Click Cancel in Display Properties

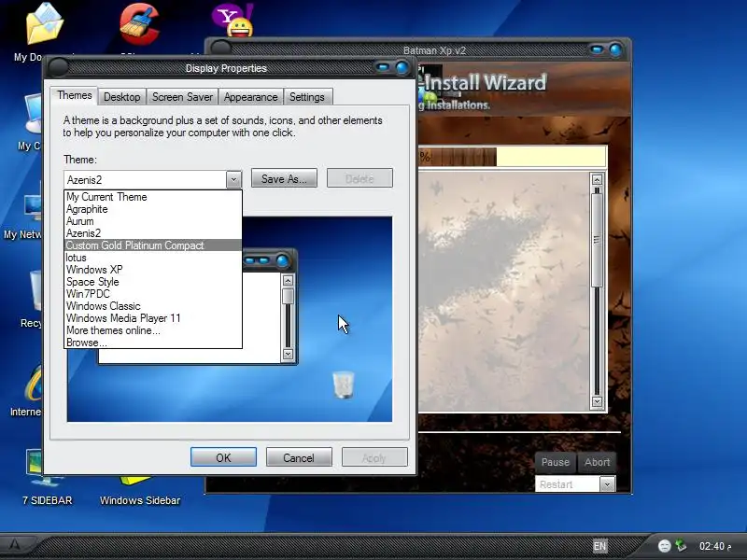(x=299, y=457)
